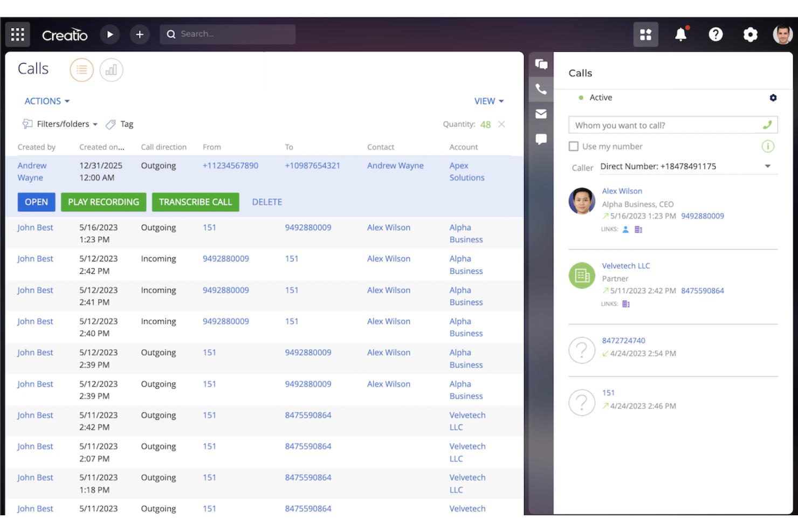This screenshot has height=532, width=798.
Task: Click the plus quick-add button
Action: [x=140, y=34]
